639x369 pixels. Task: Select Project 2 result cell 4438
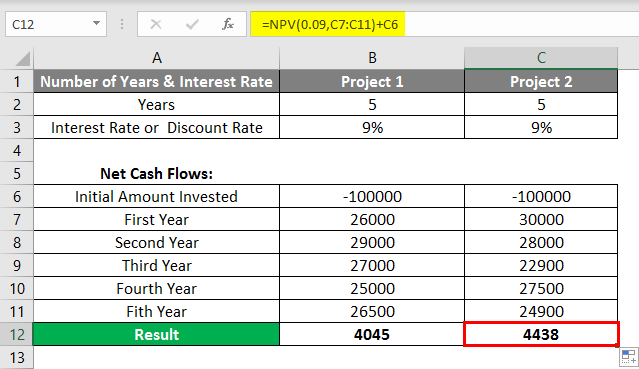tap(541, 334)
